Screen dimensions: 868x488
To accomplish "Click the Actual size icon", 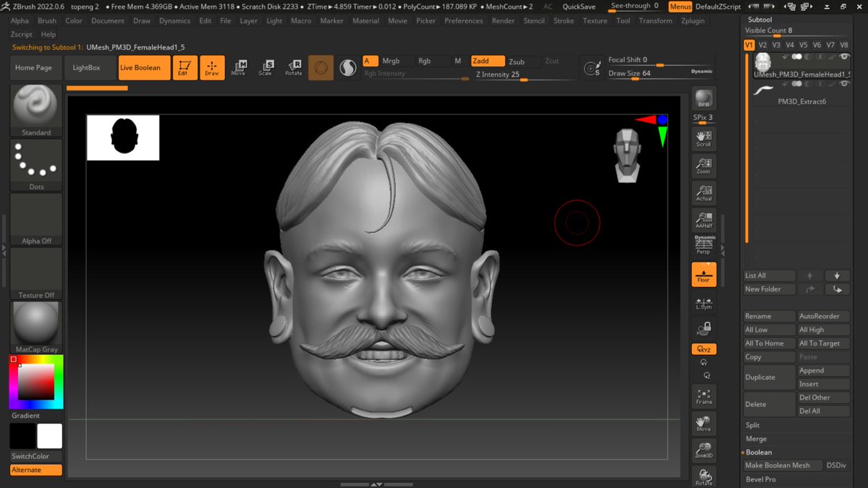I will pyautogui.click(x=703, y=193).
